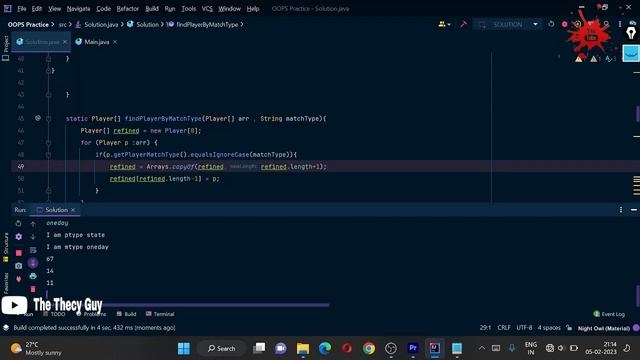Viewport: 640px width, 360px height.
Task: Collapse the for-loop fold marker on line 47
Action: [x=48, y=142]
